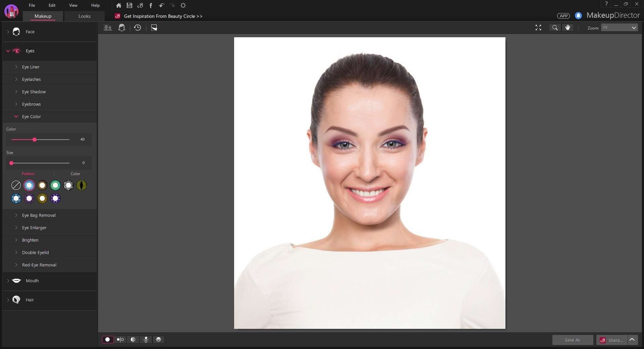Screen dimensions: 644x349
Task: Expand the Eye Shadow section
Action: coord(34,92)
